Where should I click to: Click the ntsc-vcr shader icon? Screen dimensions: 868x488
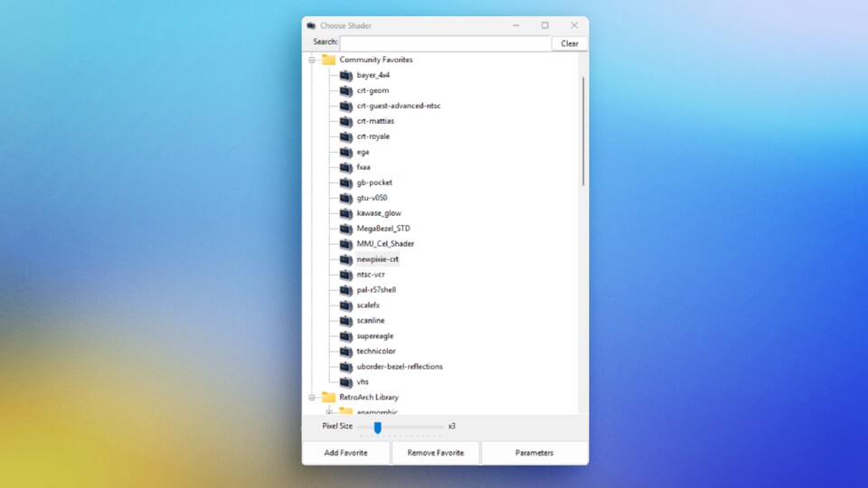346,275
